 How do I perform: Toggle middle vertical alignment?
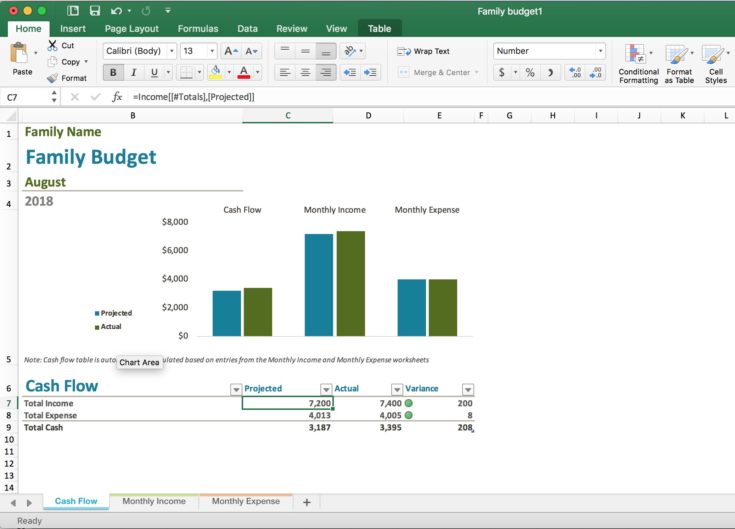point(305,51)
